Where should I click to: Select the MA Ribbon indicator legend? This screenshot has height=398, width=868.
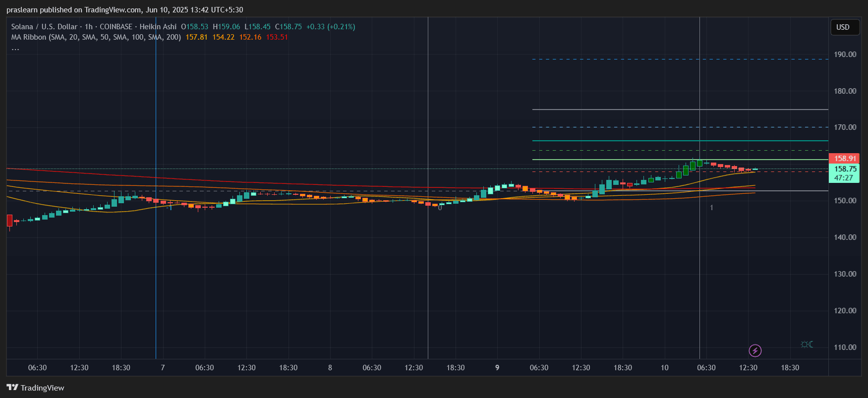pyautogui.click(x=96, y=37)
